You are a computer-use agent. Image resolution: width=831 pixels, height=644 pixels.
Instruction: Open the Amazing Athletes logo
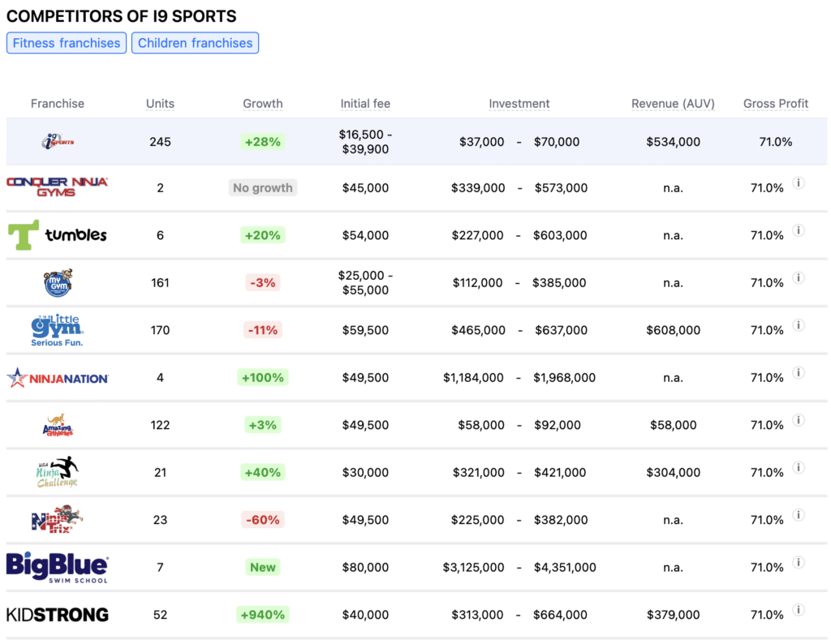(x=58, y=425)
